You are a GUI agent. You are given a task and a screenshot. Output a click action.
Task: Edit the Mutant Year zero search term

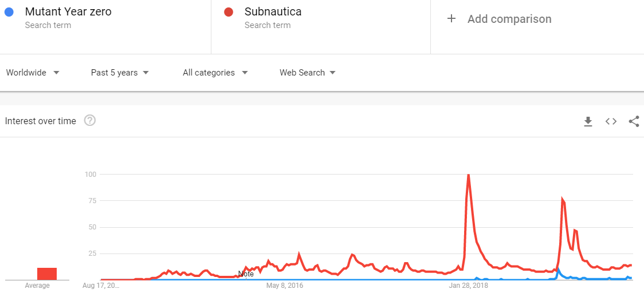pyautogui.click(x=68, y=12)
